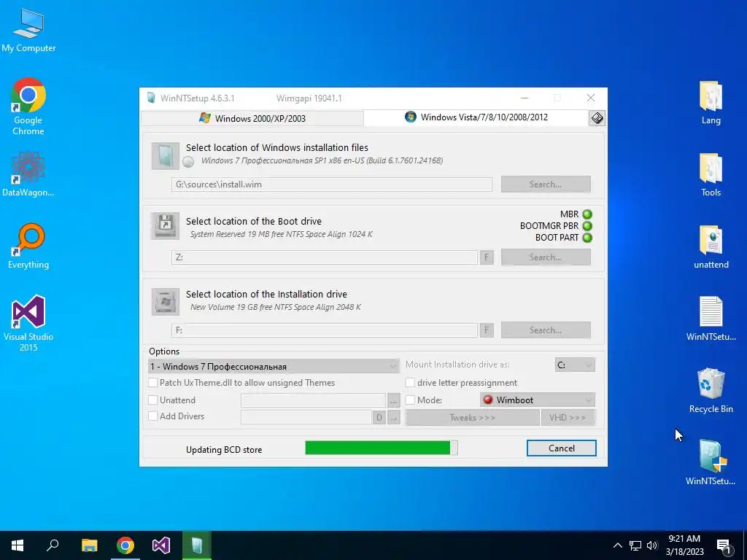Open volume control tray icon

652,545
